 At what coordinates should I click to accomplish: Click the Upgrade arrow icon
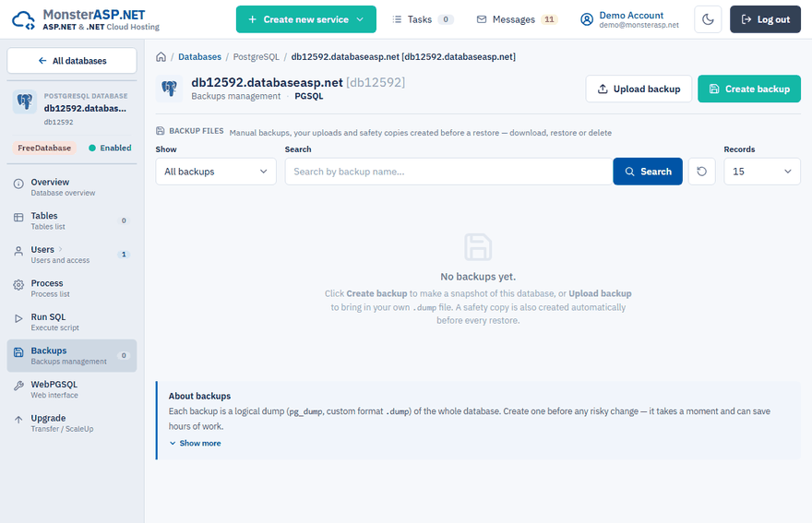point(18,420)
